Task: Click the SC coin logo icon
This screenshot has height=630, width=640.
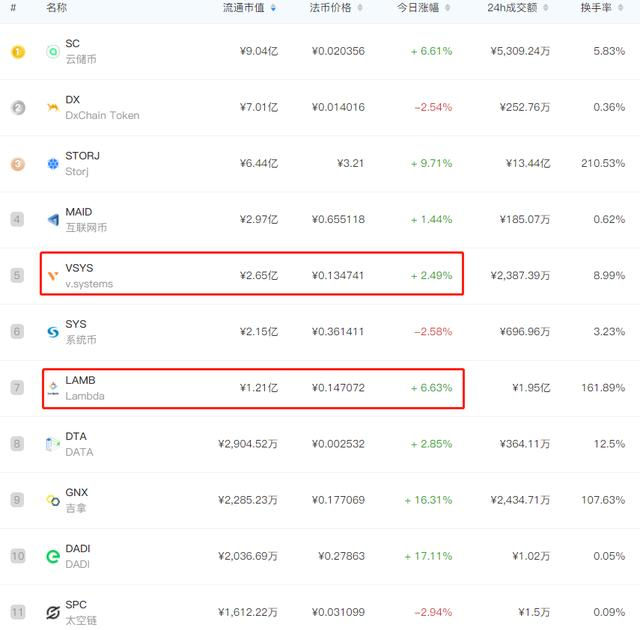Action: point(53,52)
